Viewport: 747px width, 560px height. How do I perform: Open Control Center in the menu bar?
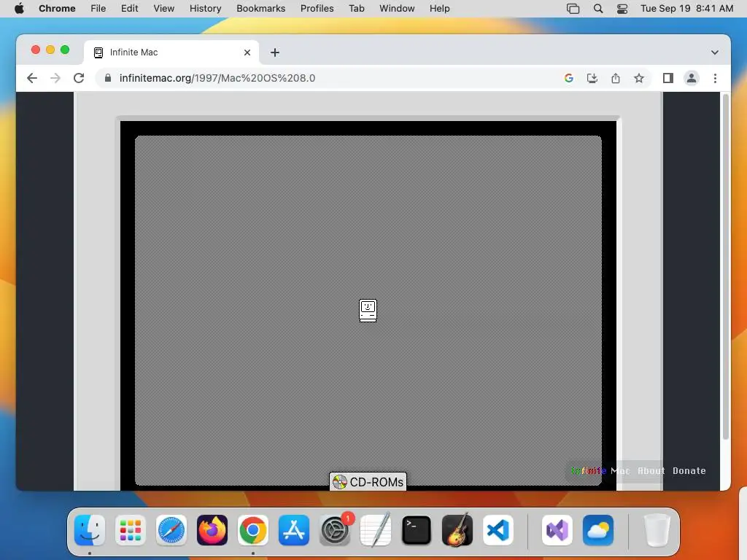pyautogui.click(x=622, y=9)
